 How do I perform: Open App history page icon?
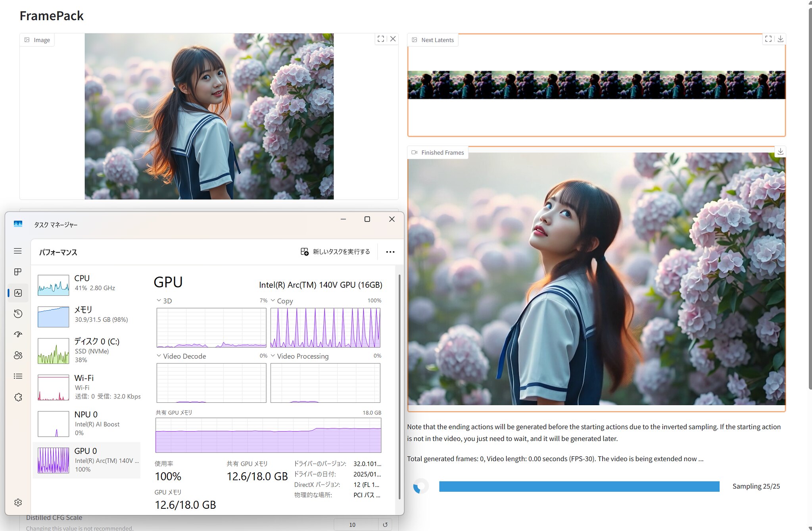tap(17, 314)
